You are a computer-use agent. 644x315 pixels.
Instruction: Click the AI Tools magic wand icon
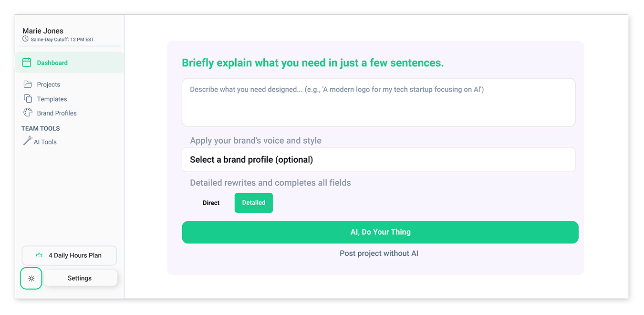click(28, 141)
